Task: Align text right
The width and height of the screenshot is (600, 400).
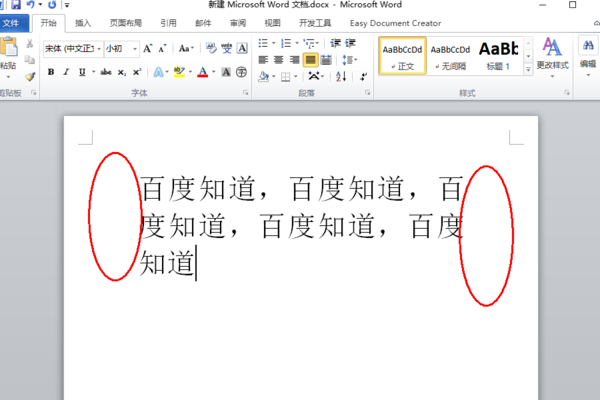Action: (x=294, y=60)
